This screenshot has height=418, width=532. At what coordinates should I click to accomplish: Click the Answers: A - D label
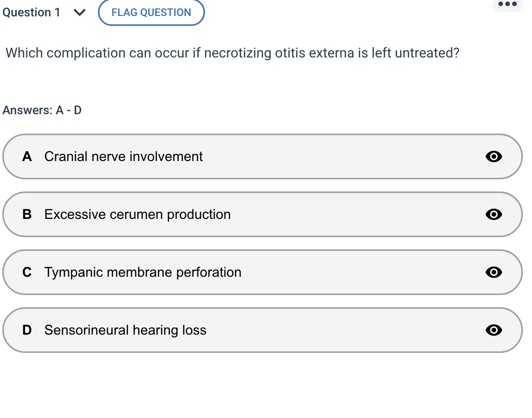pyautogui.click(x=42, y=110)
